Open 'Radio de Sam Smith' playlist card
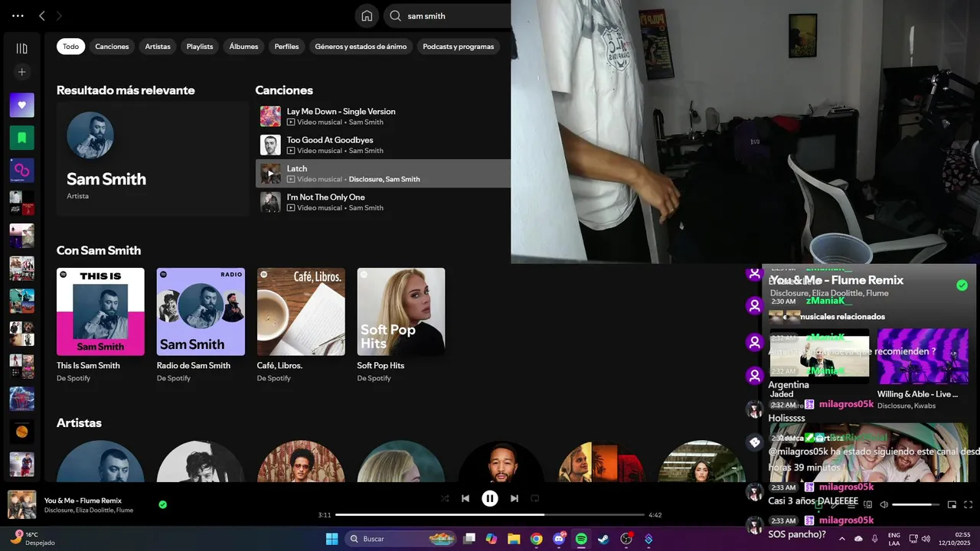The image size is (980, 551). pyautogui.click(x=201, y=325)
